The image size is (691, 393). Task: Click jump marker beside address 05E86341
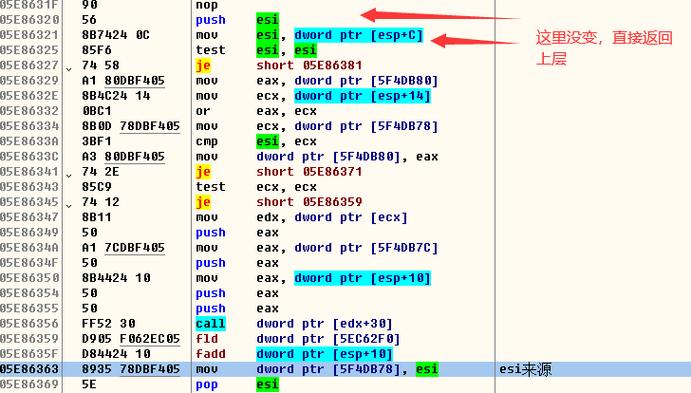click(x=69, y=175)
